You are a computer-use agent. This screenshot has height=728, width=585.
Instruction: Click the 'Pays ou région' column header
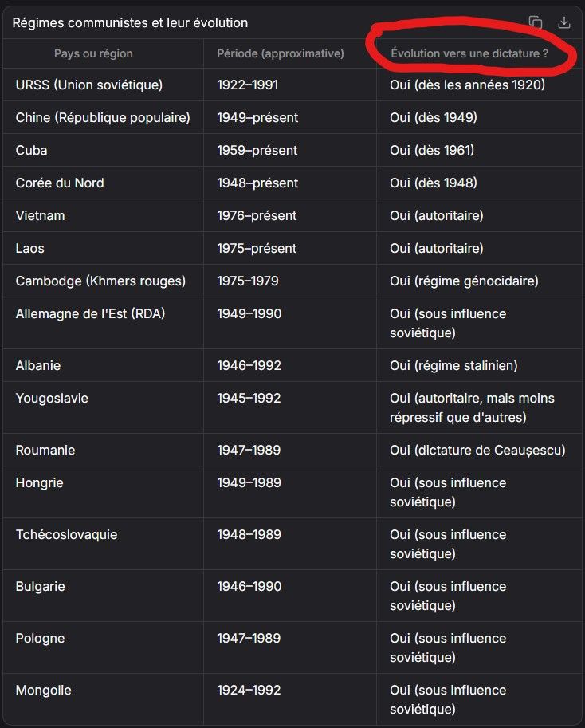click(93, 53)
